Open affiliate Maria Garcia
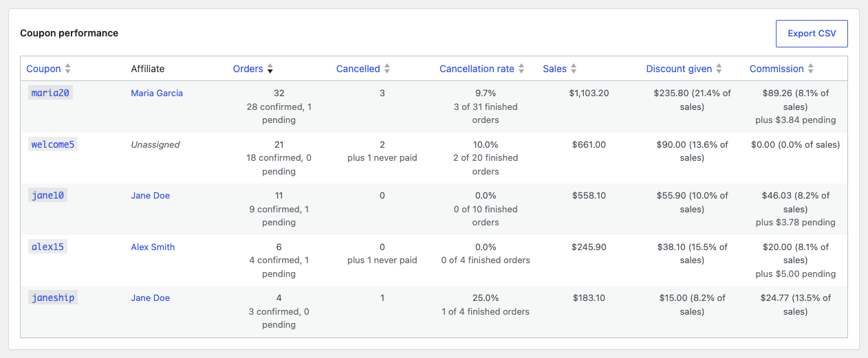 157,93
